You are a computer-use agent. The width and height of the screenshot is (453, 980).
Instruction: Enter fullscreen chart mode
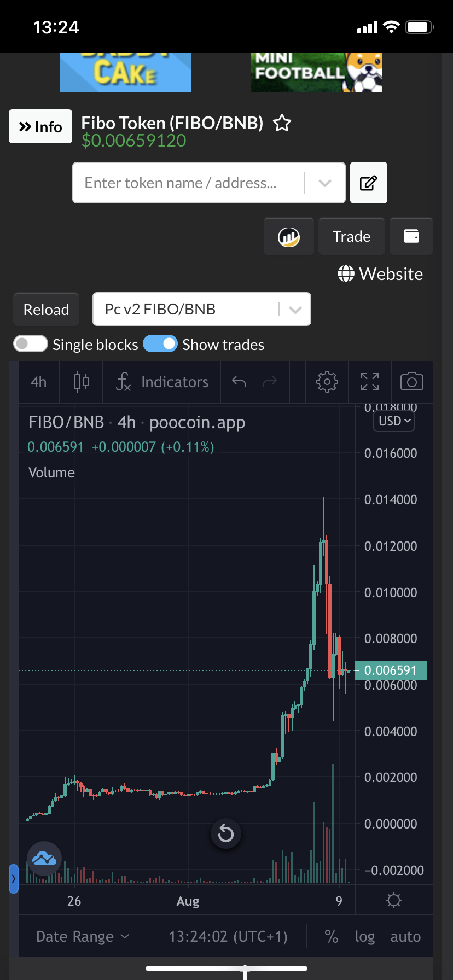(x=370, y=382)
